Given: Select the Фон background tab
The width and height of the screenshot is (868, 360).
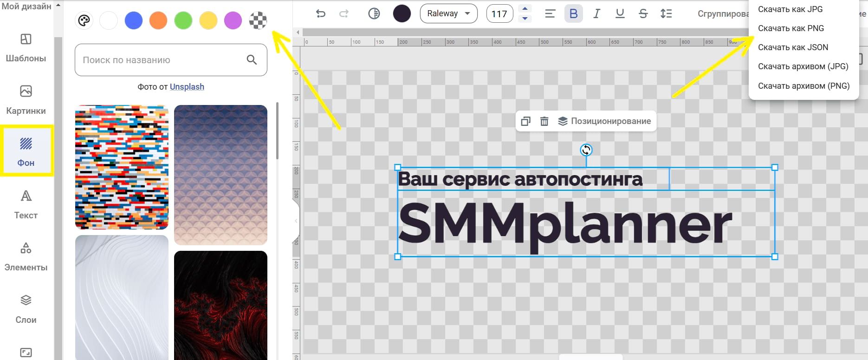Looking at the screenshot, I should 26,151.
